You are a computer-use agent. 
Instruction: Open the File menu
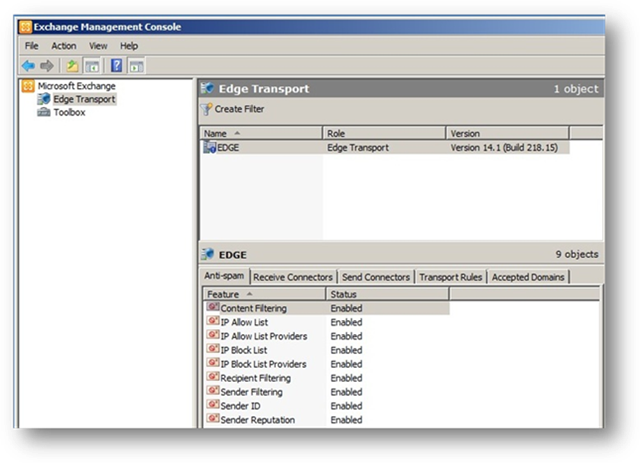click(33, 46)
